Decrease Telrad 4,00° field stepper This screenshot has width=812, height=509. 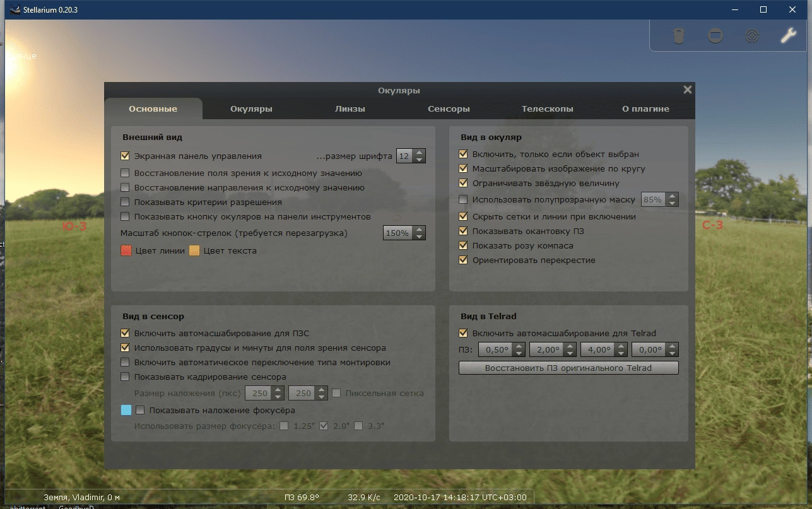point(622,353)
